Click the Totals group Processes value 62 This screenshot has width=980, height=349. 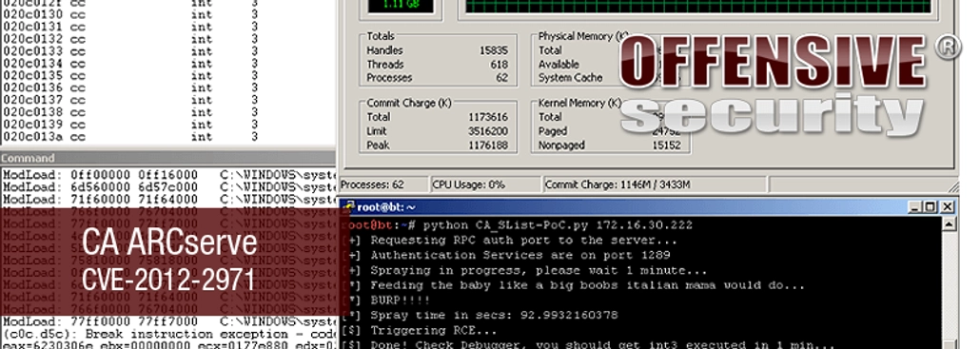[501, 78]
